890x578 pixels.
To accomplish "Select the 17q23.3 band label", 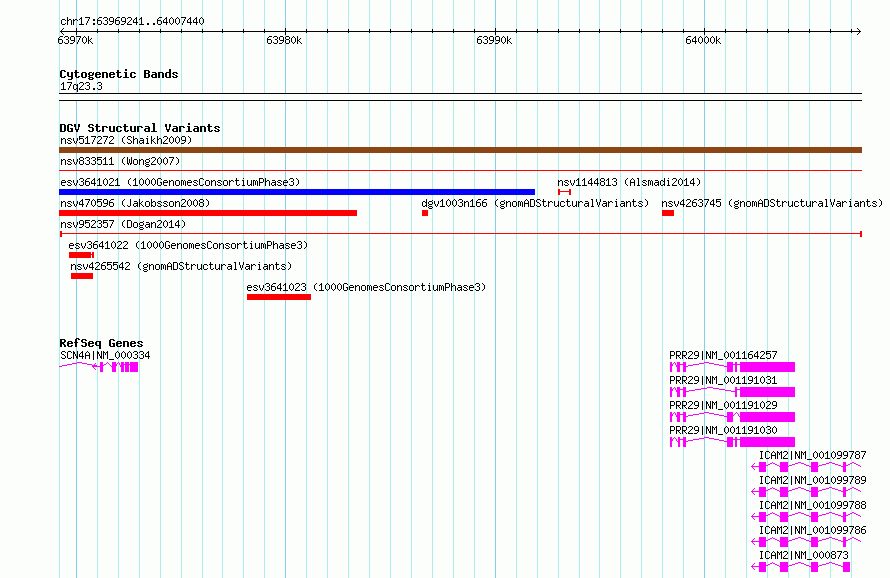I will point(81,86).
